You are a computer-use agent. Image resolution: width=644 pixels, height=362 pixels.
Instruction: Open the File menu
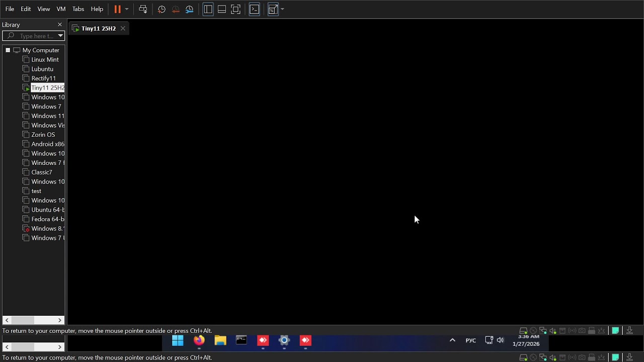click(10, 9)
